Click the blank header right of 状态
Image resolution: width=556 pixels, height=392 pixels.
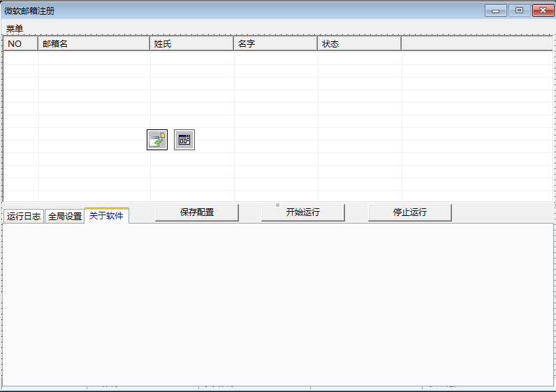(x=478, y=44)
